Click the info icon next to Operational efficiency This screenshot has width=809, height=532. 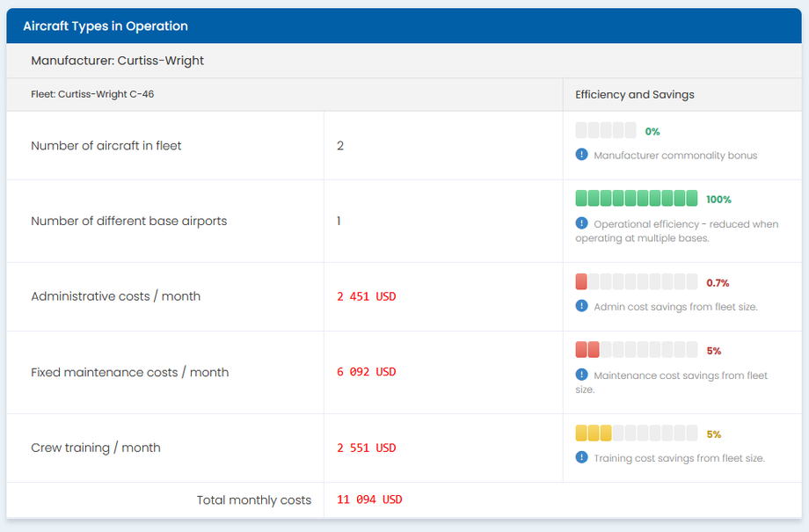click(581, 223)
